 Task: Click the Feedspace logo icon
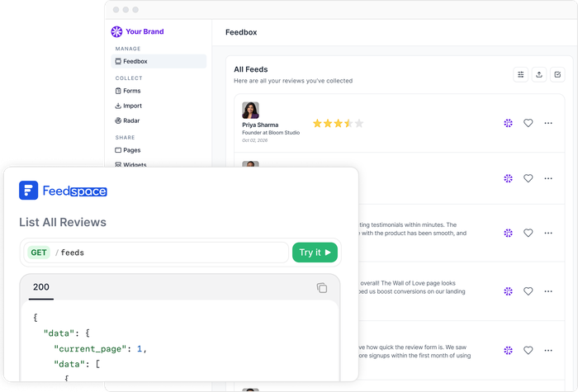click(28, 191)
